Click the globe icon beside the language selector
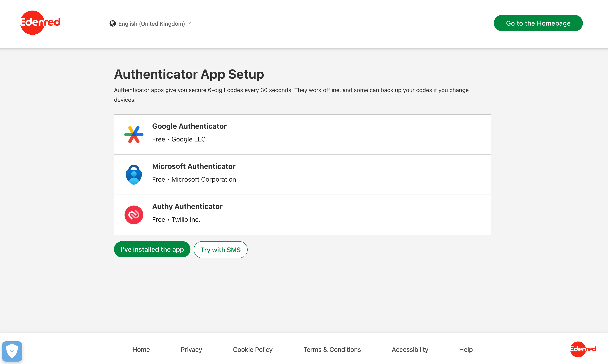 (x=113, y=23)
